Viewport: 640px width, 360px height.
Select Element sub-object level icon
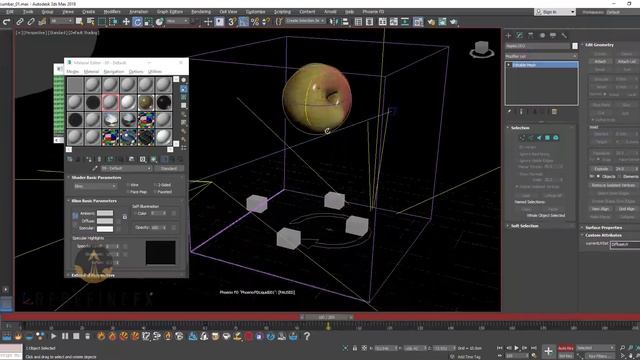[556, 138]
